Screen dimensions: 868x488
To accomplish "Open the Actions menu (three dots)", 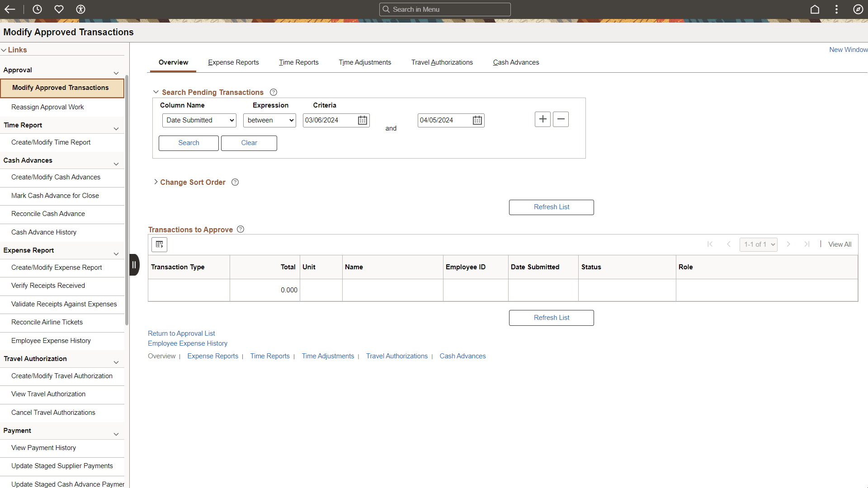I will [x=836, y=9].
